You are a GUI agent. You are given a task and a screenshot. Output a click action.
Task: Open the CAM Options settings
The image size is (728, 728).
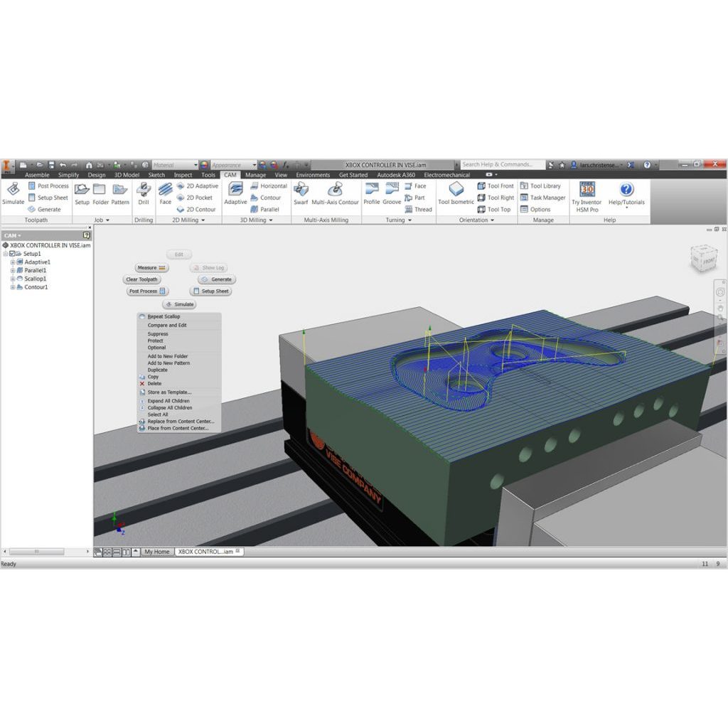click(535, 210)
